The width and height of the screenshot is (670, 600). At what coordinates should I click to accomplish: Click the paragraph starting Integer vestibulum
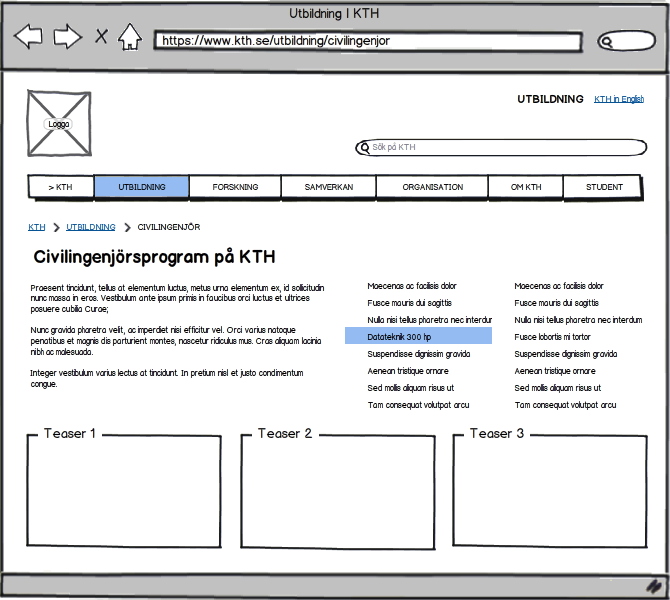[x=167, y=378]
